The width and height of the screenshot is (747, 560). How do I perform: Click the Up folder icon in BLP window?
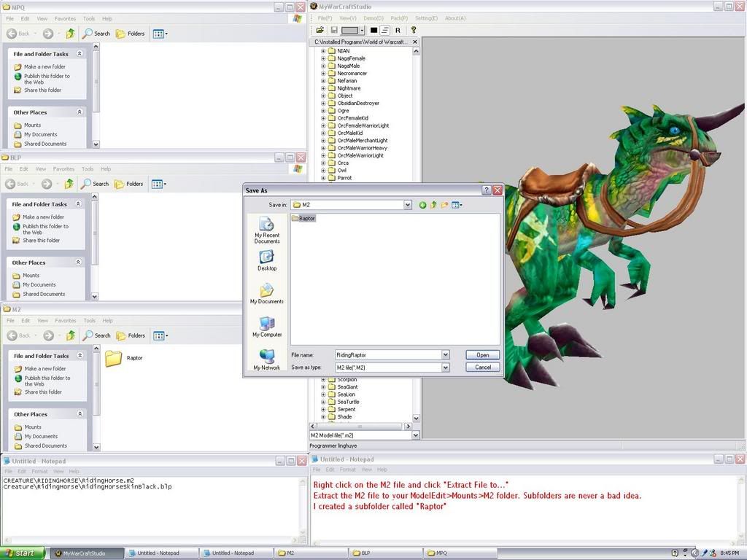click(69, 184)
